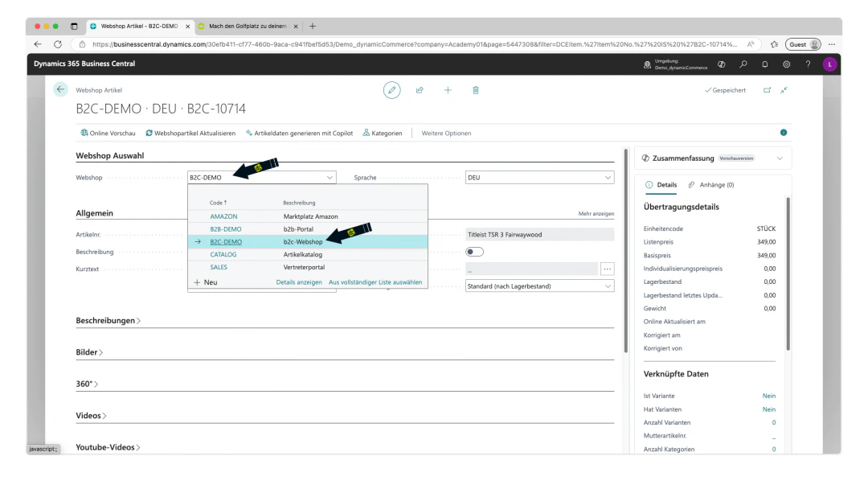Click Neu in the dropdown footer
868x489 pixels.
point(206,282)
